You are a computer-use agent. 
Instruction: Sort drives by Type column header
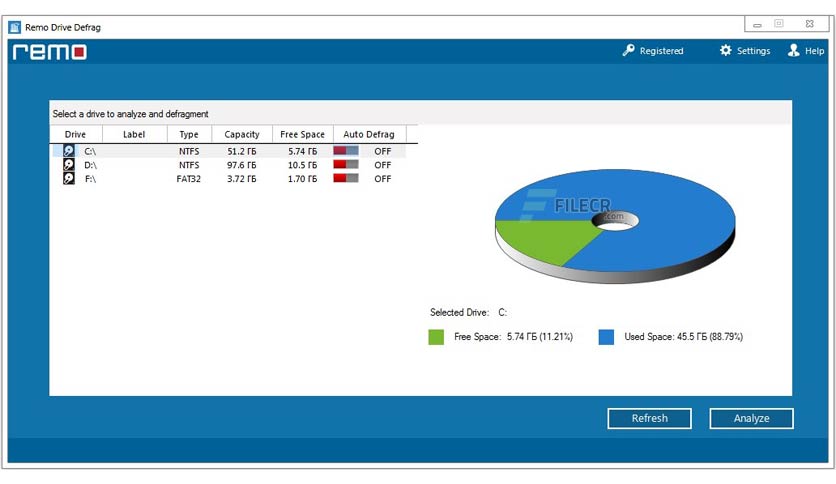[189, 134]
